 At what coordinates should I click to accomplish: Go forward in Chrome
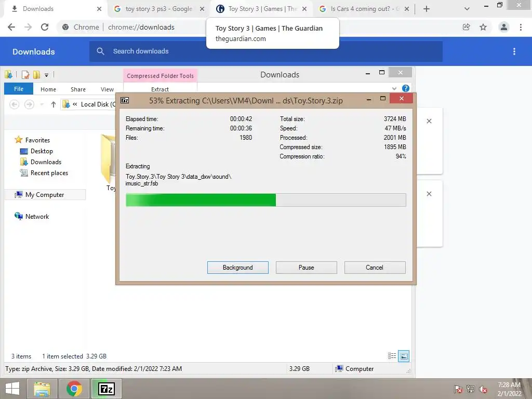coord(28,27)
